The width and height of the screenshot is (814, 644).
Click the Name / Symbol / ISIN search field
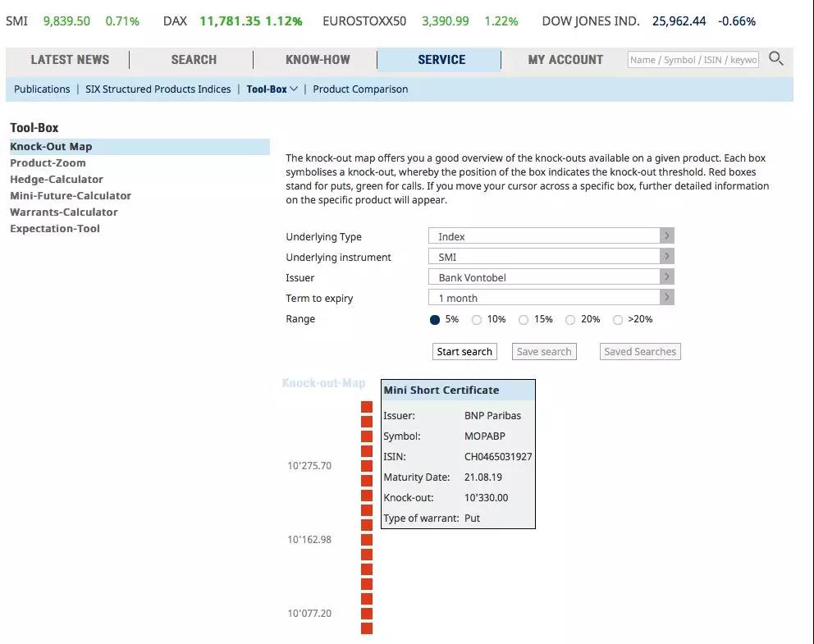coord(693,60)
